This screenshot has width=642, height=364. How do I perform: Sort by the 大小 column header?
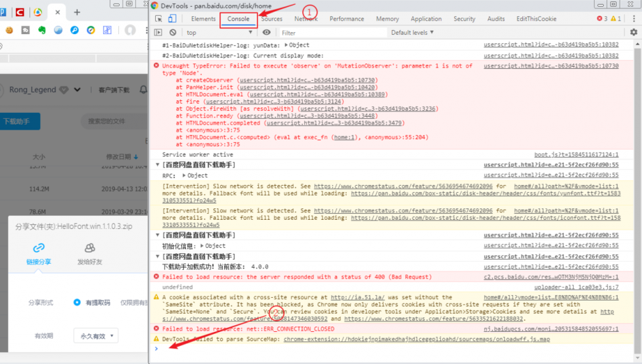39,157
